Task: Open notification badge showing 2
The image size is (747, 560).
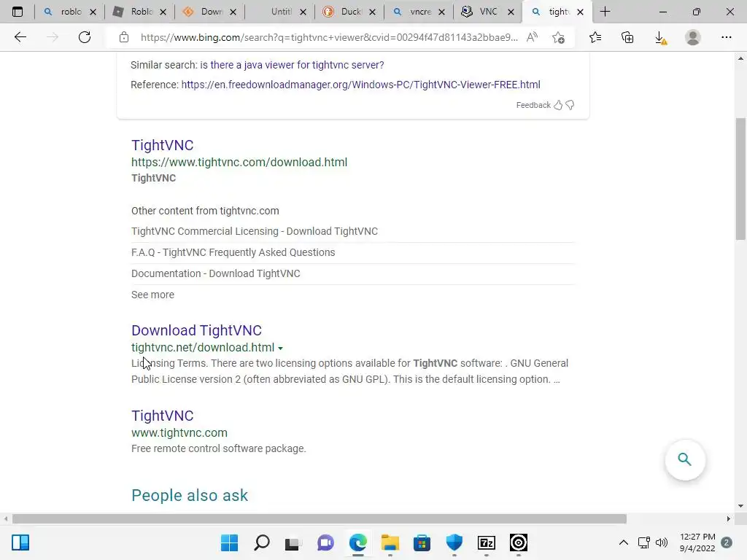Action: point(727,542)
